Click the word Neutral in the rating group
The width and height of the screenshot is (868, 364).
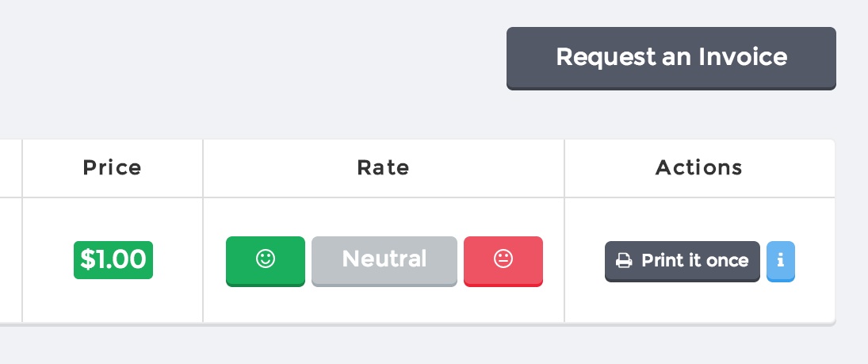coord(384,259)
